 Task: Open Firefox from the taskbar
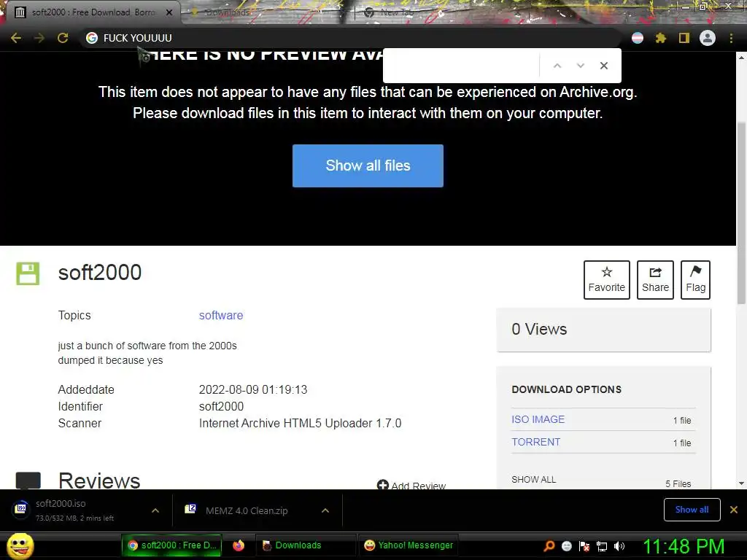(x=239, y=545)
